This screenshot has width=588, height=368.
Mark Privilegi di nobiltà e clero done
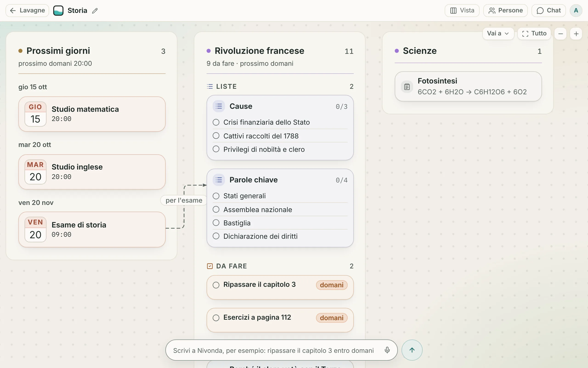(x=216, y=149)
